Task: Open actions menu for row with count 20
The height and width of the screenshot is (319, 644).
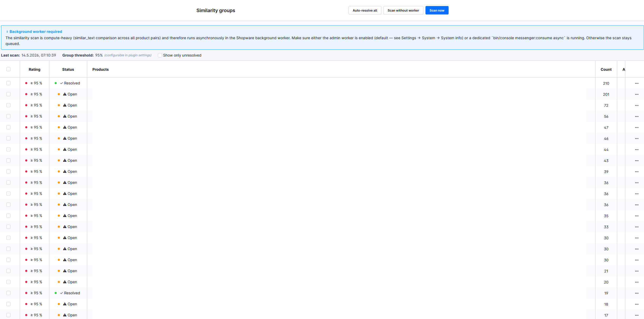Action: [637, 282]
